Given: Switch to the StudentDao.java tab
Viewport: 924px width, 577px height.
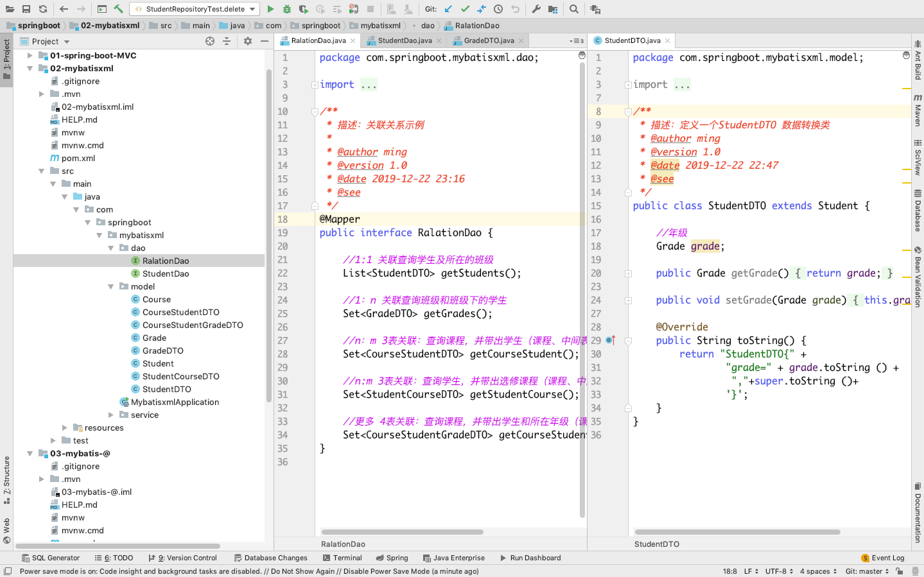Looking at the screenshot, I should click(x=405, y=40).
